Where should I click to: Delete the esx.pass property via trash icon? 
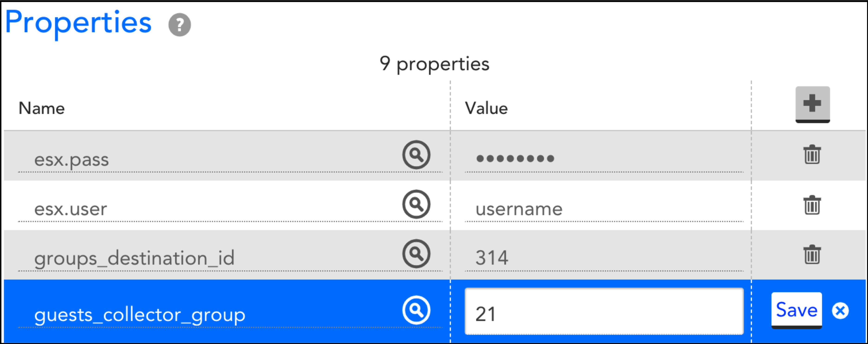(x=812, y=155)
